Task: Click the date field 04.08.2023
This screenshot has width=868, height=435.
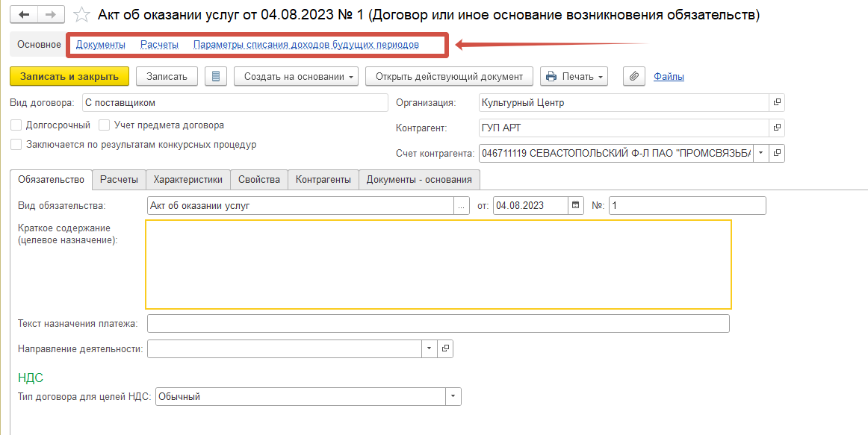Action: pos(530,205)
